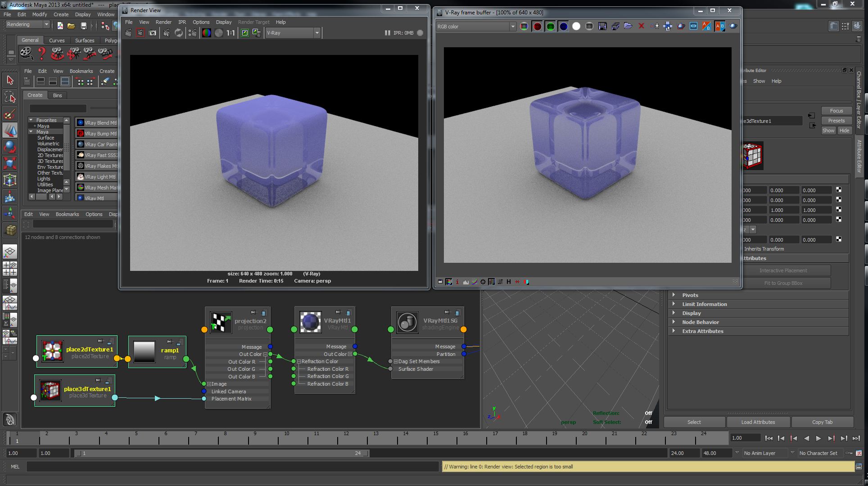Click Select tool arrow in toolbox
This screenshot has width=868, height=486.
(x=10, y=81)
